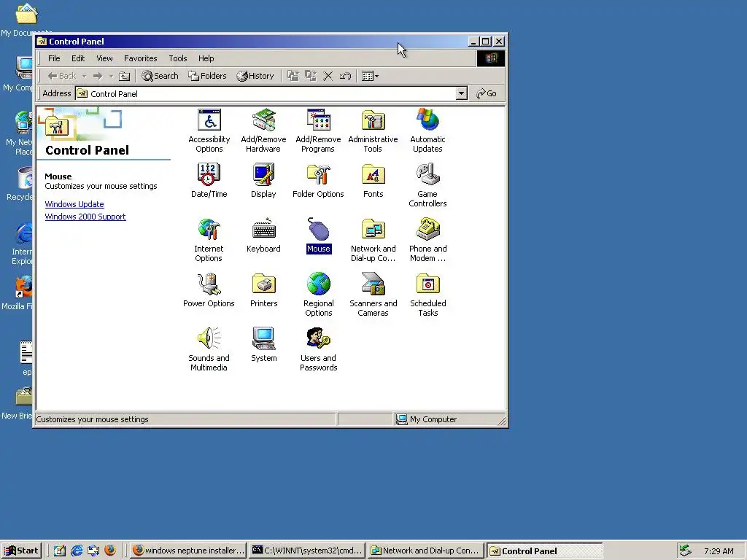Click the Go button

click(x=487, y=94)
